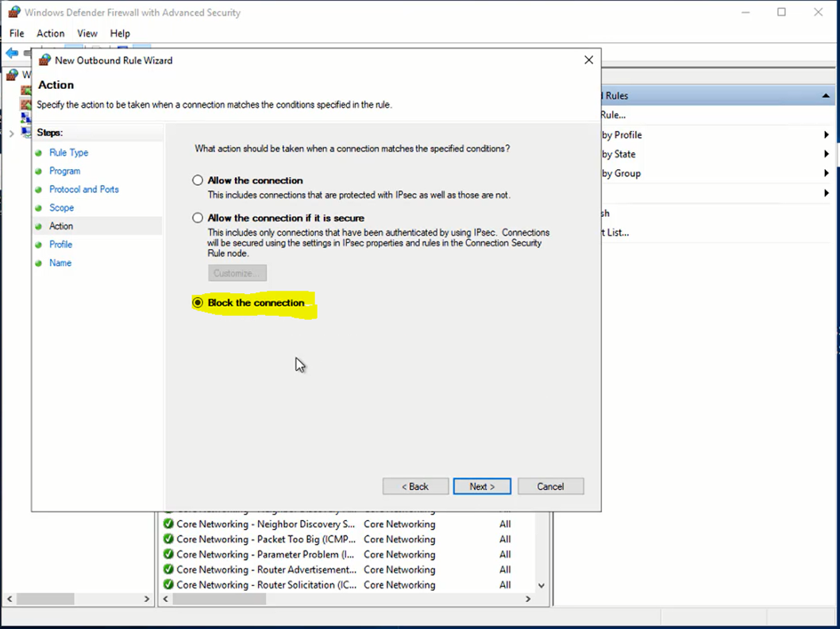840x629 pixels.
Task: Open the Action menu
Action: click(x=50, y=33)
